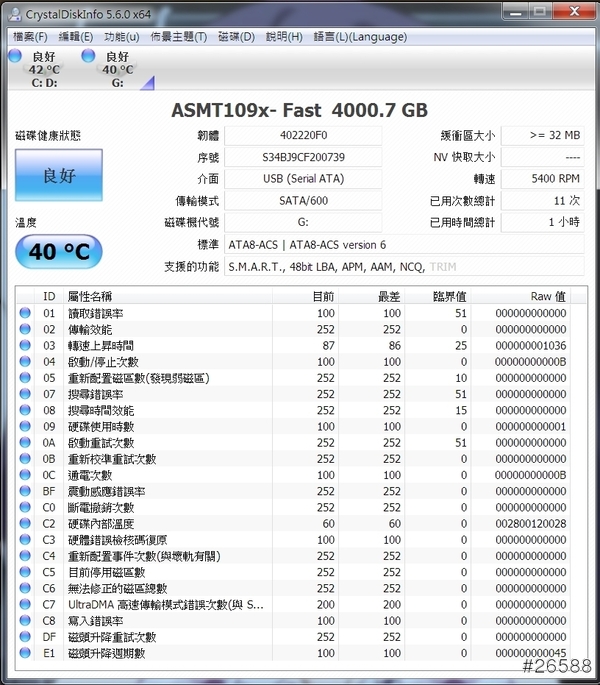Click the CrystalDiskInfo title bar app icon
The height and width of the screenshot is (685, 600).
[x=15, y=13]
